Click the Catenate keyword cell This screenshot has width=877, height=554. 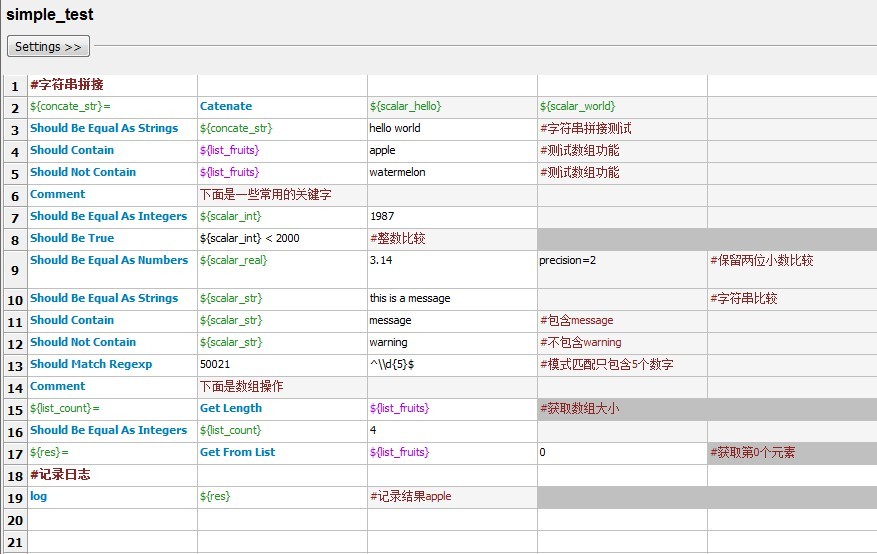click(x=282, y=107)
